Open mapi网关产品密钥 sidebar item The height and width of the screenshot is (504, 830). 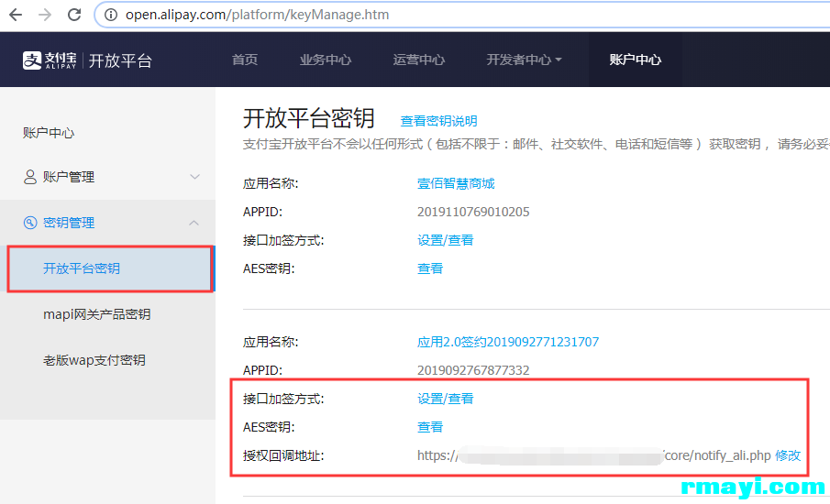click(97, 314)
